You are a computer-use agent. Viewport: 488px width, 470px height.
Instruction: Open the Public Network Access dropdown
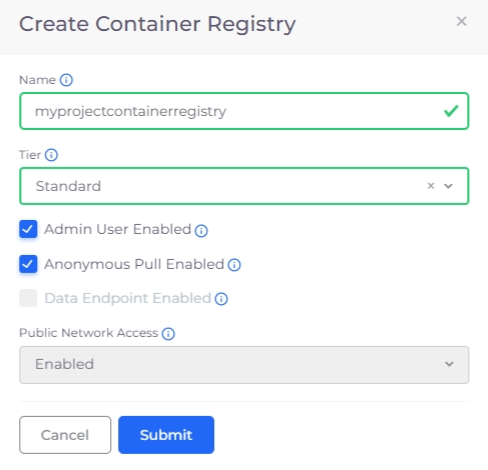[x=244, y=365]
